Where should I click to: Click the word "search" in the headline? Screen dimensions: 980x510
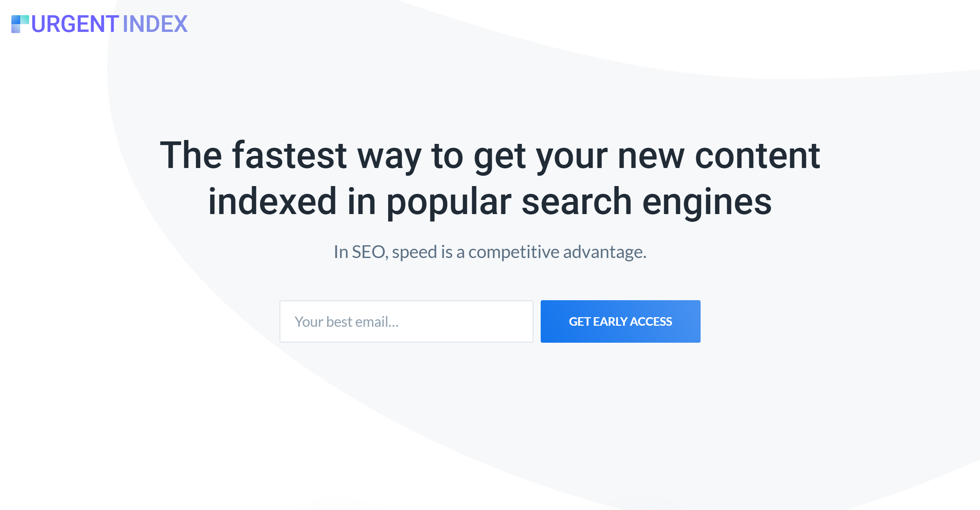pos(577,202)
